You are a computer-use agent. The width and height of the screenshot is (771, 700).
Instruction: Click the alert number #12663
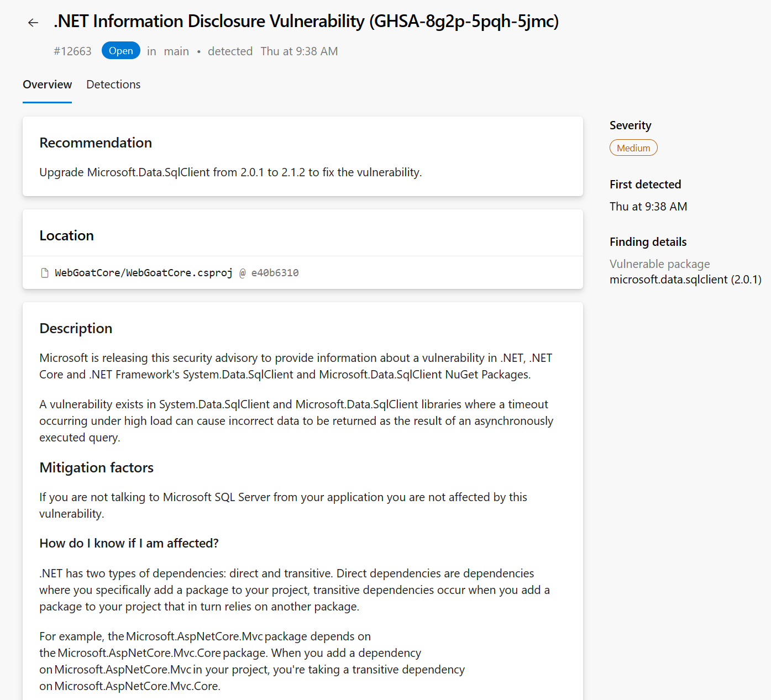[72, 51]
